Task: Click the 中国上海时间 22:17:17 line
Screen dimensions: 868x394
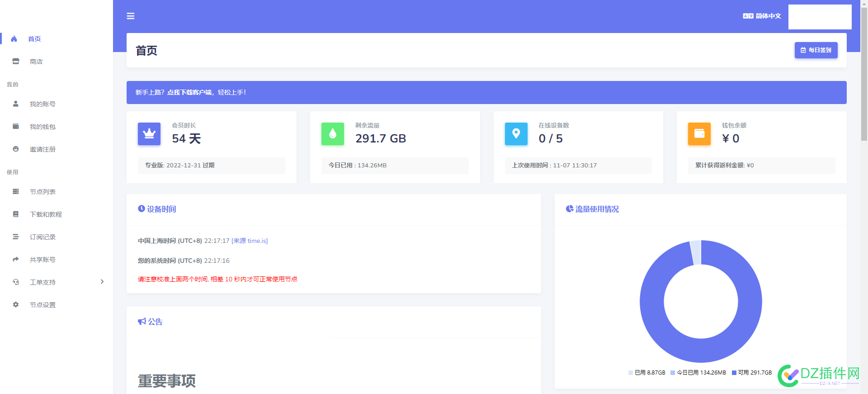Action: point(203,241)
